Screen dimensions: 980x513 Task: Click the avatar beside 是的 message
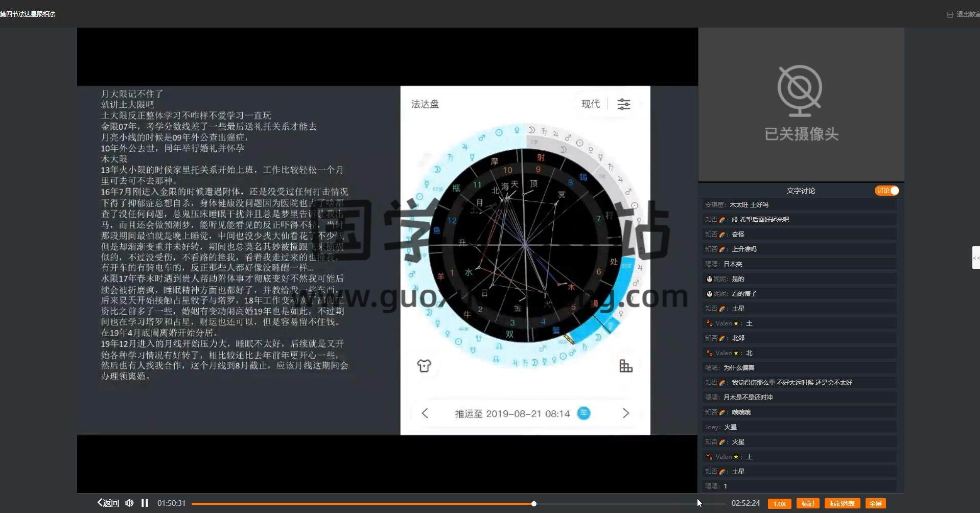point(709,279)
